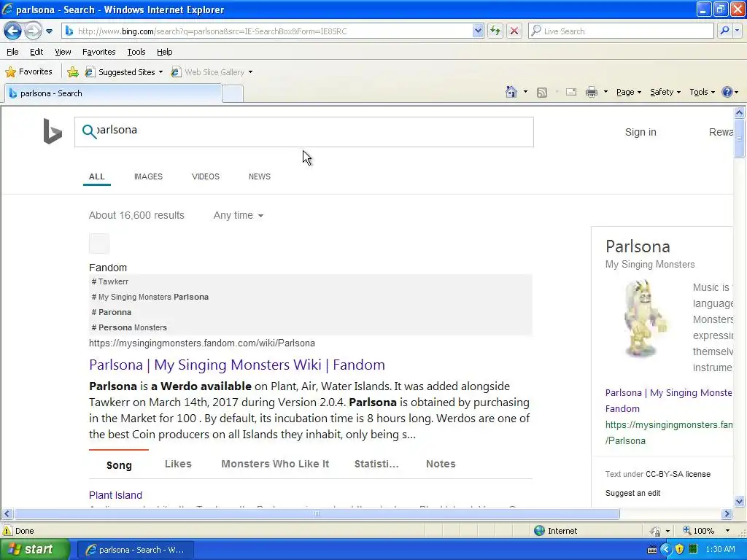Image resolution: width=747 pixels, height=560 pixels.
Task: Select the parlsona - Search tab
Action: [x=113, y=93]
